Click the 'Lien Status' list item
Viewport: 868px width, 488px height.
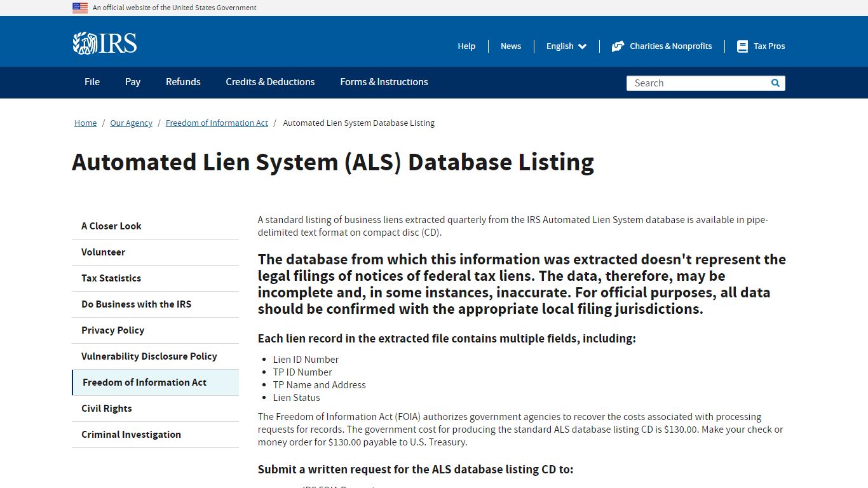pyautogui.click(x=297, y=398)
